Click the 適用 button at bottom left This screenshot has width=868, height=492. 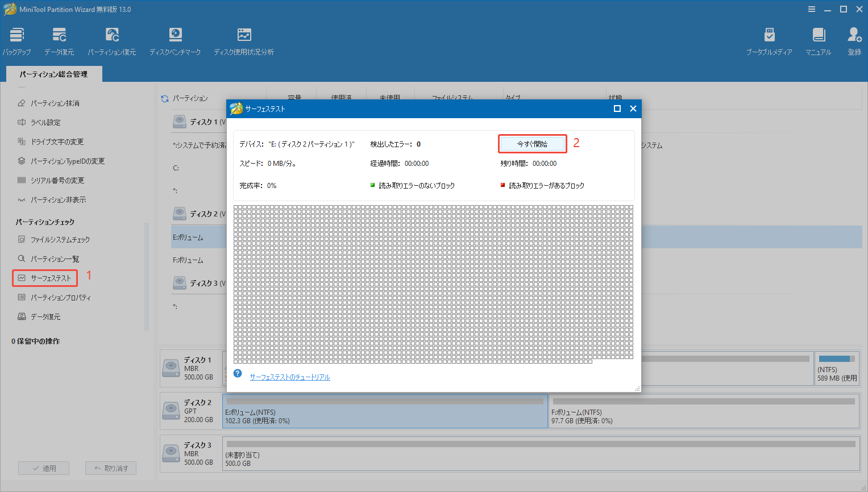click(x=44, y=468)
